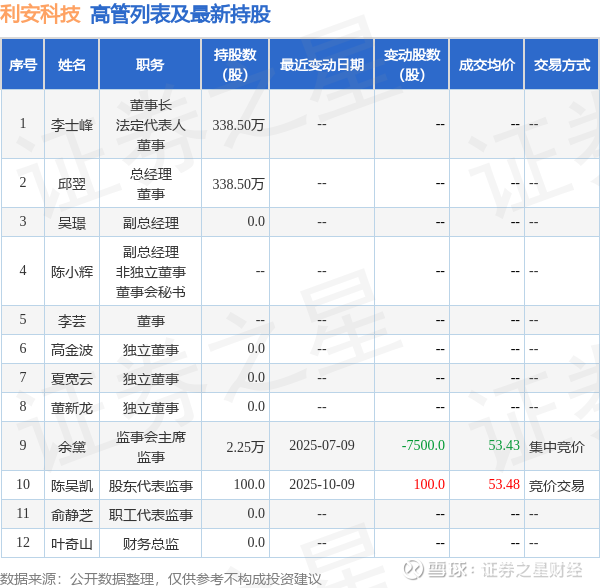
Task: Select the 职务 column header
Action: 150,65
